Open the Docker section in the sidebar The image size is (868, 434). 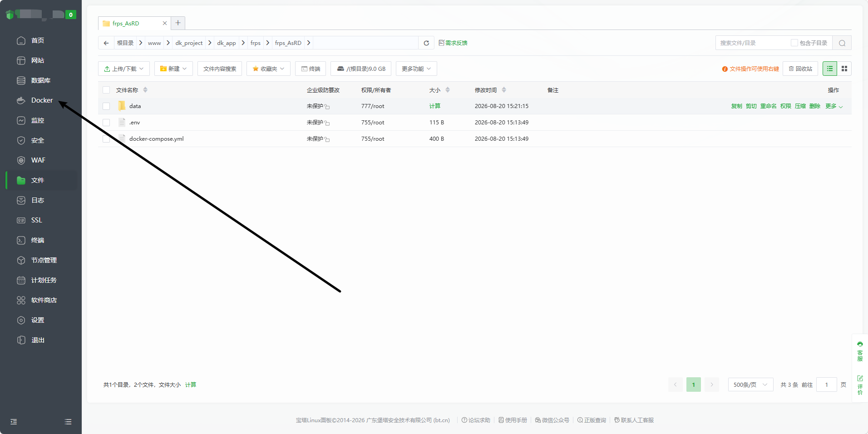(x=42, y=100)
